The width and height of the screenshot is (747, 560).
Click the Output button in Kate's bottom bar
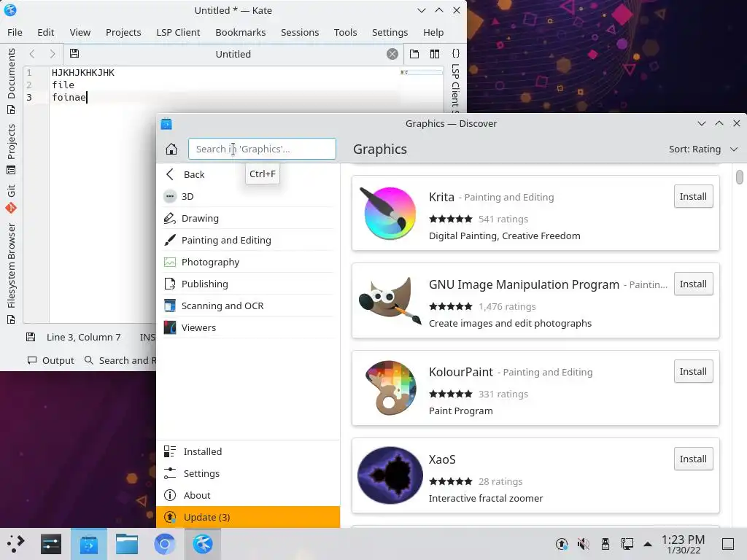pos(51,360)
